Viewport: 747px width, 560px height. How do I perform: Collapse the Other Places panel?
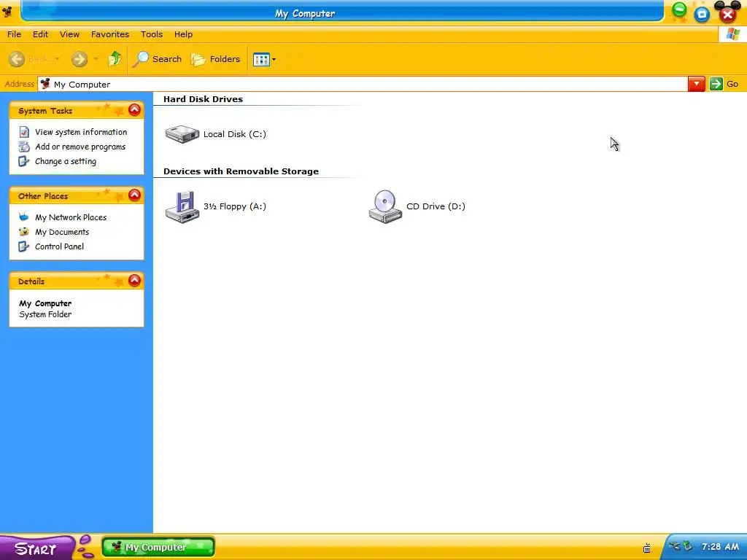(134, 195)
